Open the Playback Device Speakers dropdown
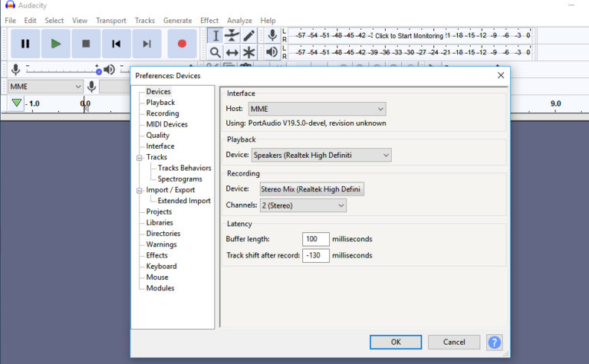 [x=321, y=155]
